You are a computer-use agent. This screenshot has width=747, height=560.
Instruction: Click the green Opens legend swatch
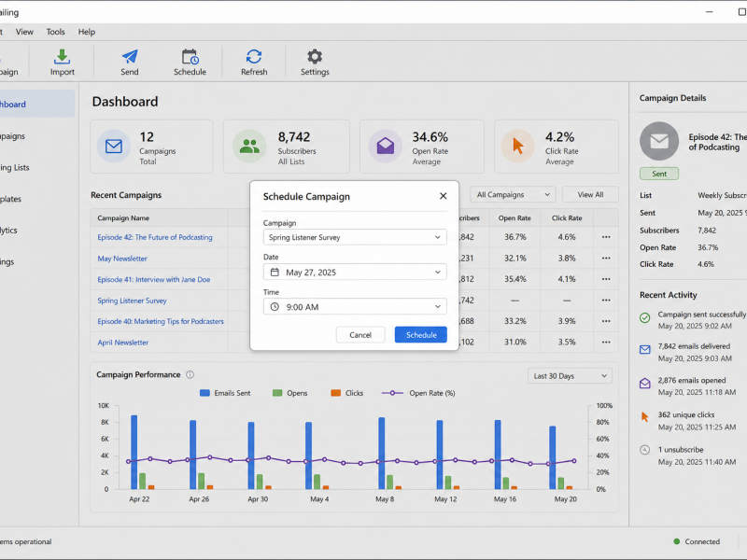click(x=277, y=393)
